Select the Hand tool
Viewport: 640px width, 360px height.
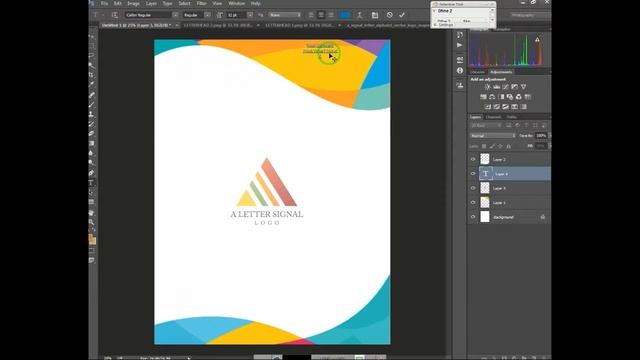pyautogui.click(x=91, y=213)
